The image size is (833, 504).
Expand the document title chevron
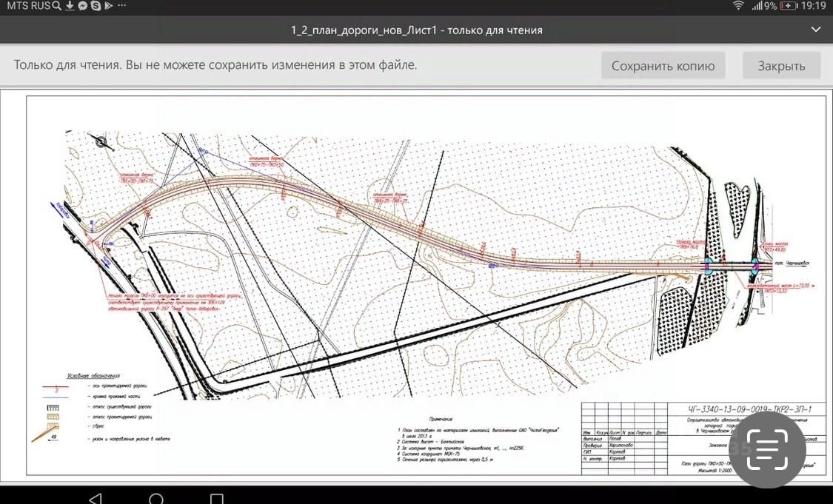coord(816,30)
